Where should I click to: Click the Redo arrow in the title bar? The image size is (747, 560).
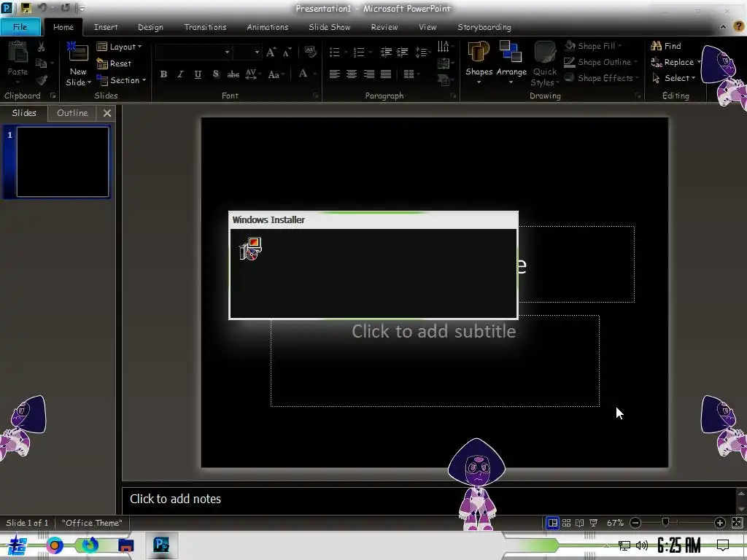(65, 8)
